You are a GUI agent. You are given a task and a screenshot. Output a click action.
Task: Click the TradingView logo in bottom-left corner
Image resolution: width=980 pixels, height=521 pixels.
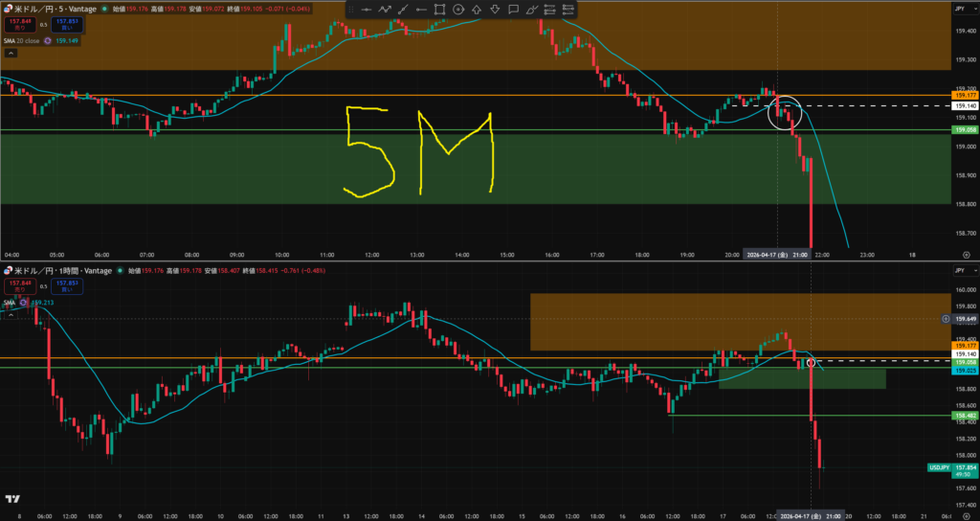click(13, 498)
